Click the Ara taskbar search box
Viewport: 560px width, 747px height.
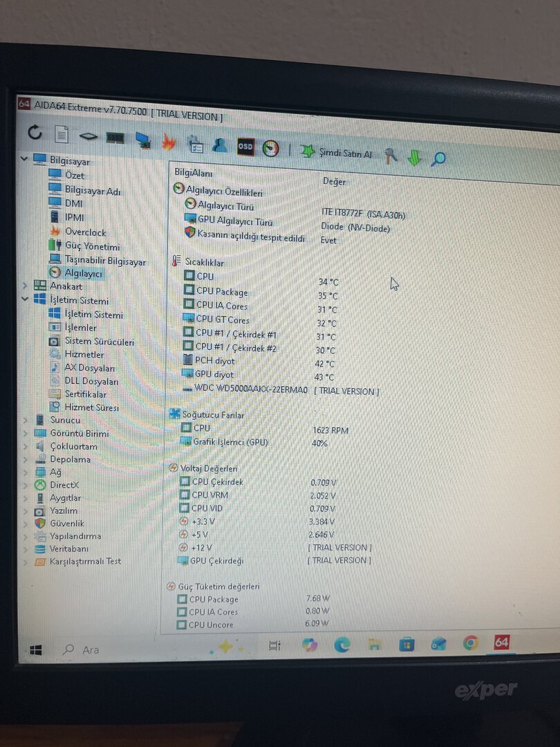(82, 649)
